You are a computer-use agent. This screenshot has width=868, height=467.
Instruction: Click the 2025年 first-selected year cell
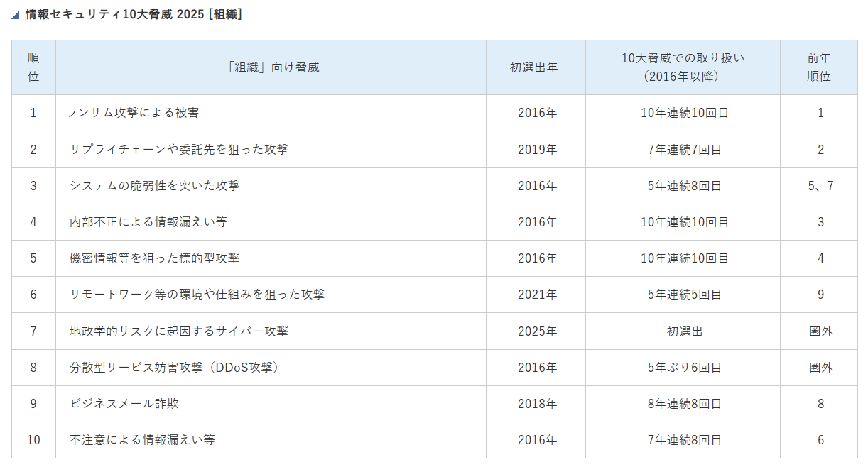(537, 331)
